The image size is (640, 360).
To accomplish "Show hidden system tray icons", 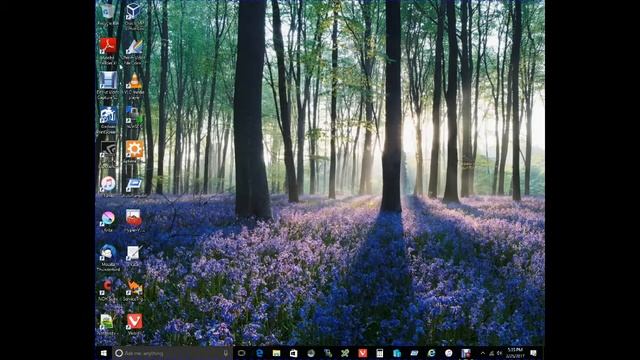I will 483,353.
